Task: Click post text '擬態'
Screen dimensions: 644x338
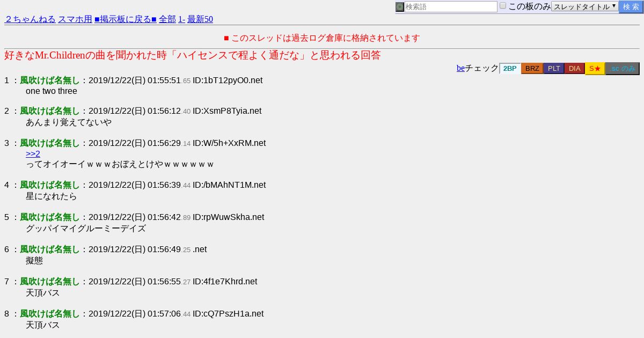Action: (34, 261)
